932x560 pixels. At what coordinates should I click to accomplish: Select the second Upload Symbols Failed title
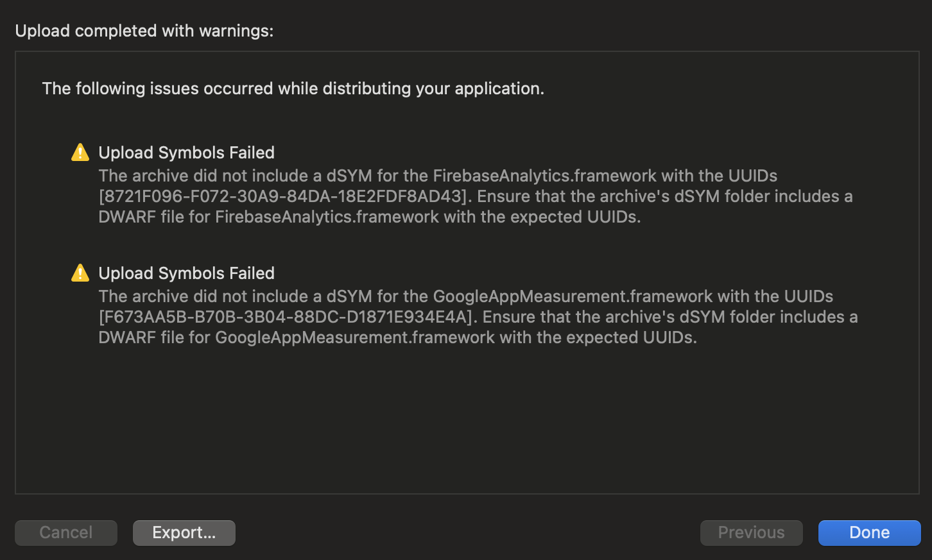pyautogui.click(x=186, y=273)
